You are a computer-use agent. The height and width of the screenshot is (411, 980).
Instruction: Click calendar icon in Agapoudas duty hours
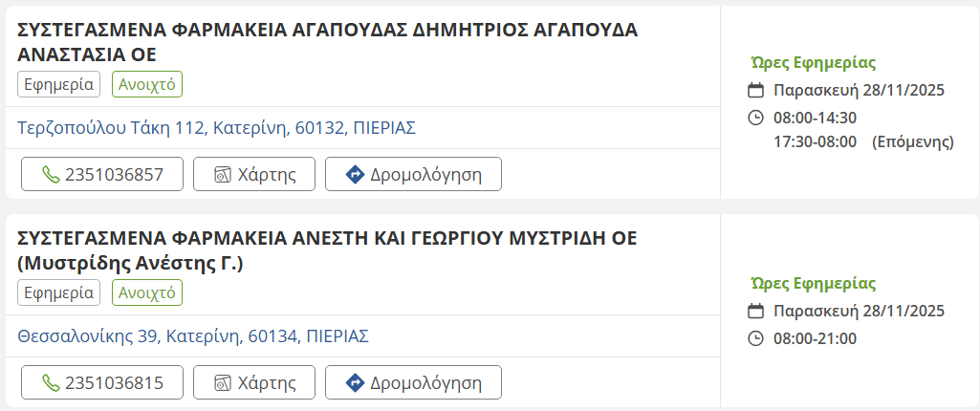tap(755, 91)
